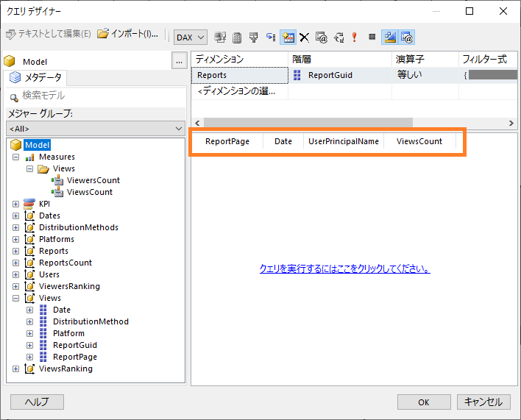The height and width of the screenshot is (420, 521).
Task: Toggle the Design Mode ruler icon
Action: click(x=390, y=38)
